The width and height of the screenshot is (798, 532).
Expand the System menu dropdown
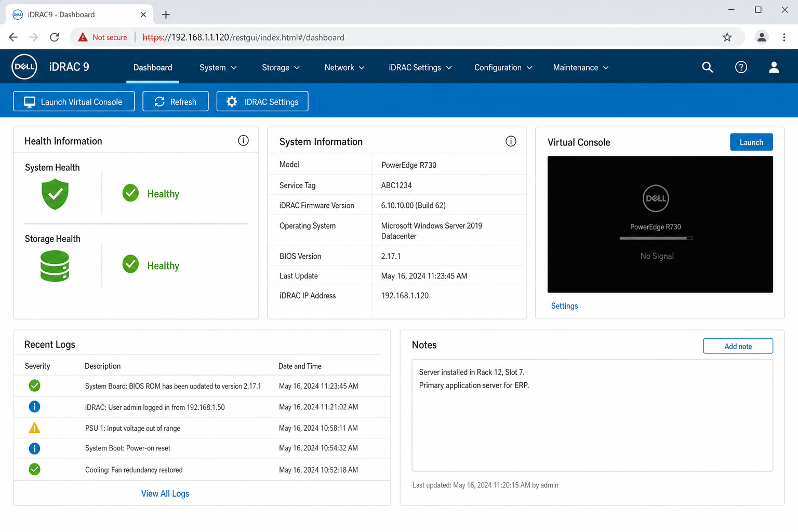click(218, 68)
